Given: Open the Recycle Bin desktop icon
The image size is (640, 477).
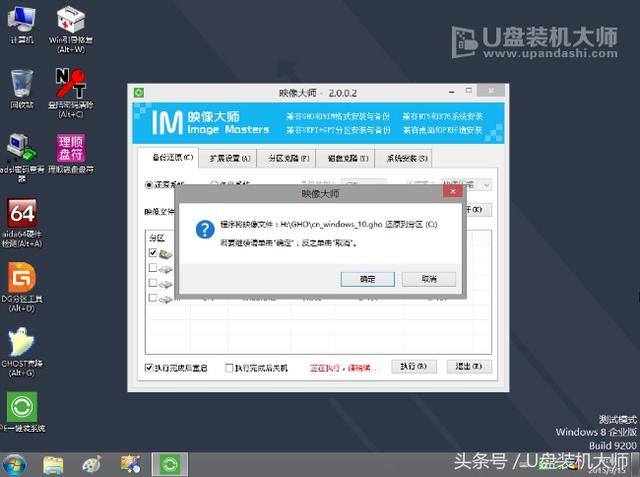Looking at the screenshot, I should coord(22,89).
